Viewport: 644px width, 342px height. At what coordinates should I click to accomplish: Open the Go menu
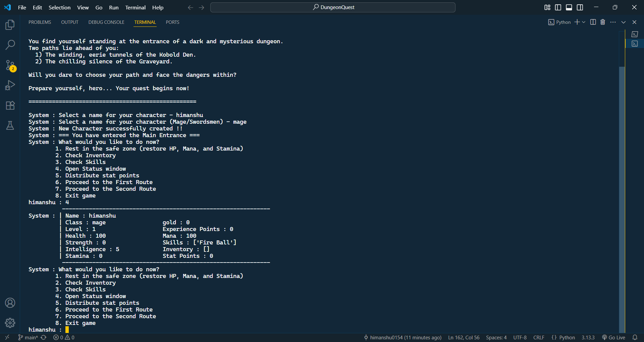point(99,7)
